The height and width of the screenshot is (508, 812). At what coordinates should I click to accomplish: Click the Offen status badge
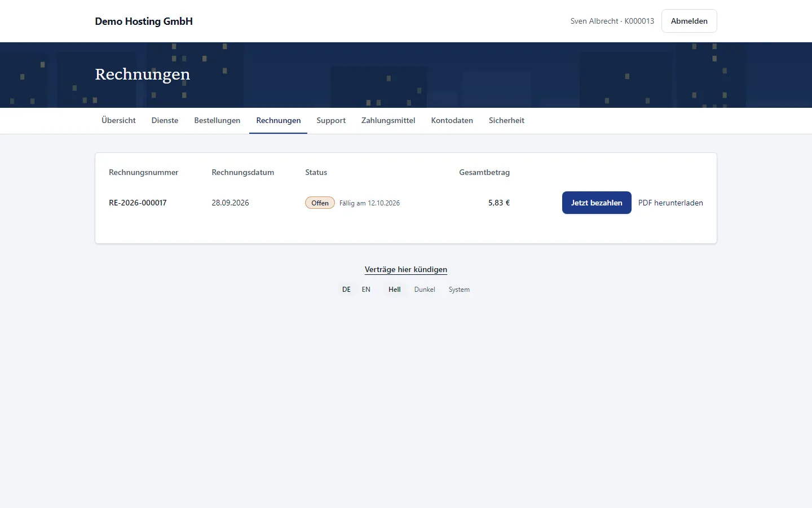tap(320, 203)
